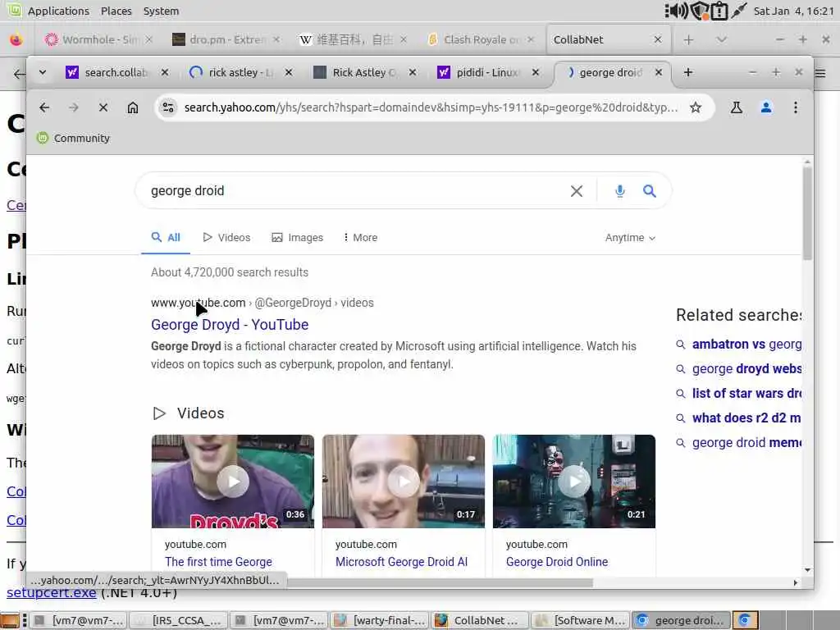This screenshot has height=630, width=840.
Task: Play the 0:36 video thumbnail
Action: tap(232, 482)
